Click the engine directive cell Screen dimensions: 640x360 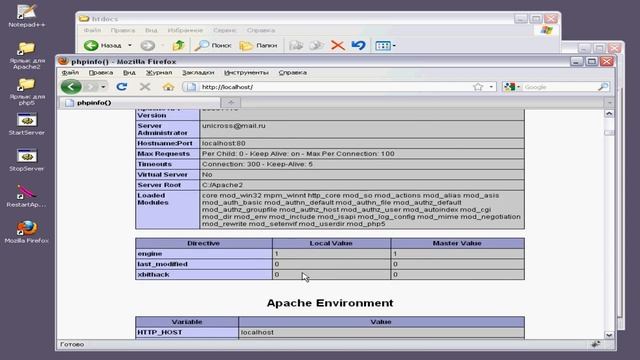(204, 253)
